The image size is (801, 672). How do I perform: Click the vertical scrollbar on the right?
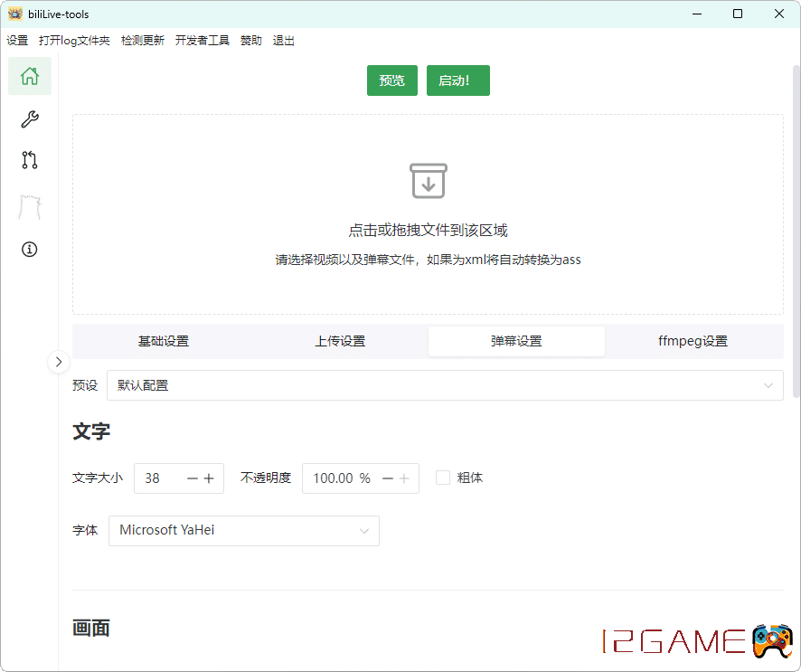[796, 231]
